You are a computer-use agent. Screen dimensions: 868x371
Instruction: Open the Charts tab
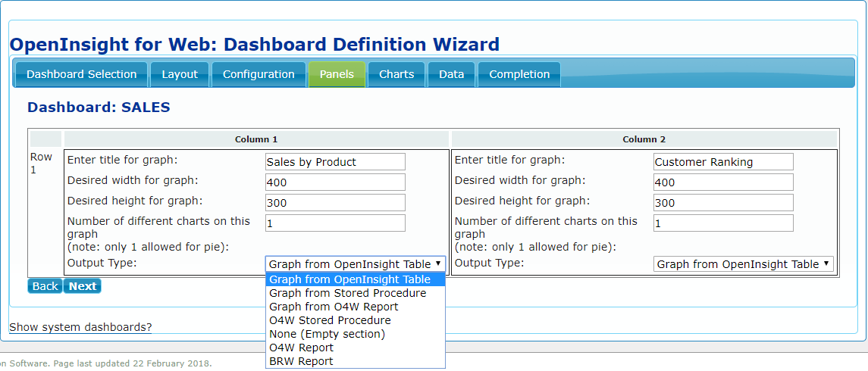click(396, 75)
